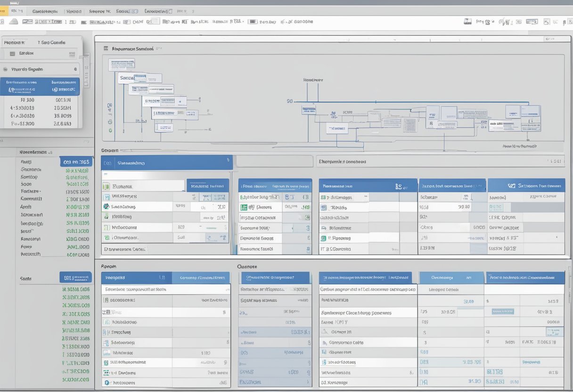573x392 pixels.
Task: Click the green icon beside the Rorcmag row
Action: [x=323, y=239]
